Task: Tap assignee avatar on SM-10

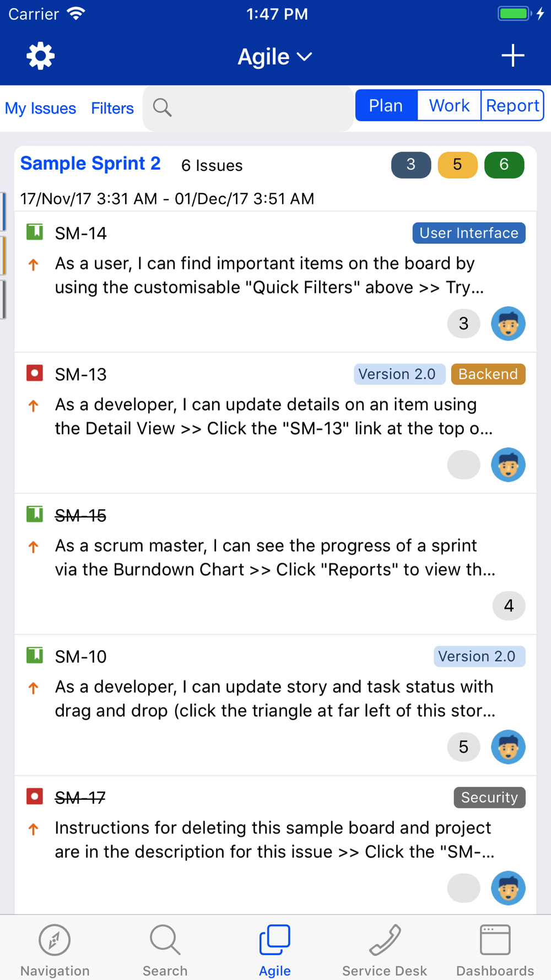Action: point(508,747)
